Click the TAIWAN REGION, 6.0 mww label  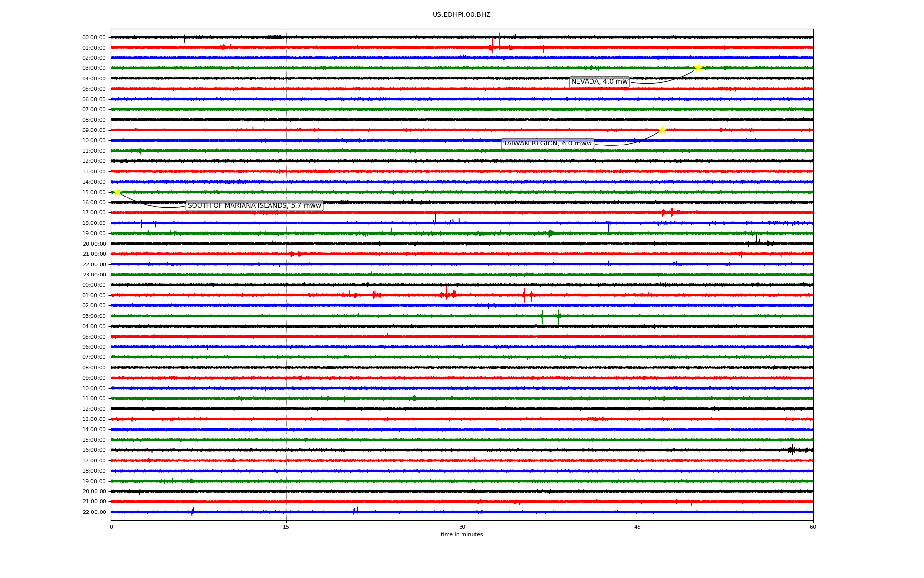point(547,144)
